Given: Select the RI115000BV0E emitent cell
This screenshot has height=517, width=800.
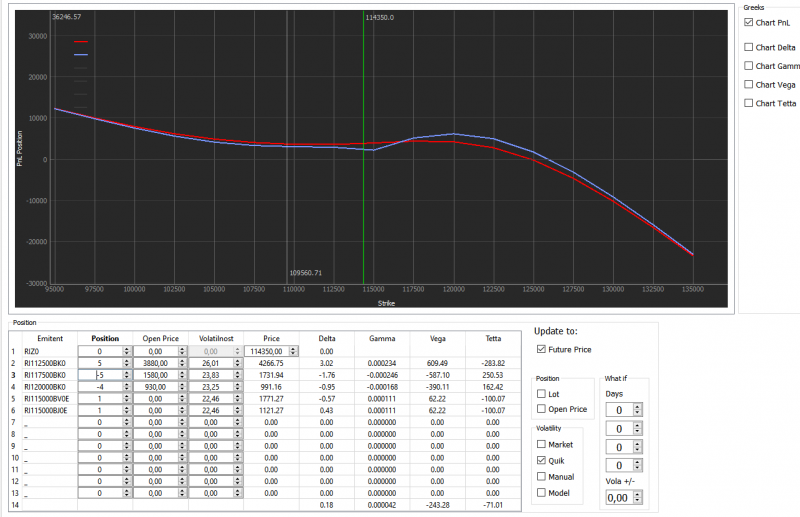Looking at the screenshot, I should (x=49, y=399).
